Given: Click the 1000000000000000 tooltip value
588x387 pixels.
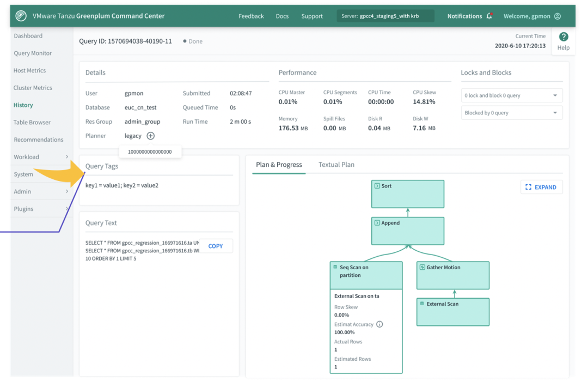Looking at the screenshot, I should click(150, 152).
